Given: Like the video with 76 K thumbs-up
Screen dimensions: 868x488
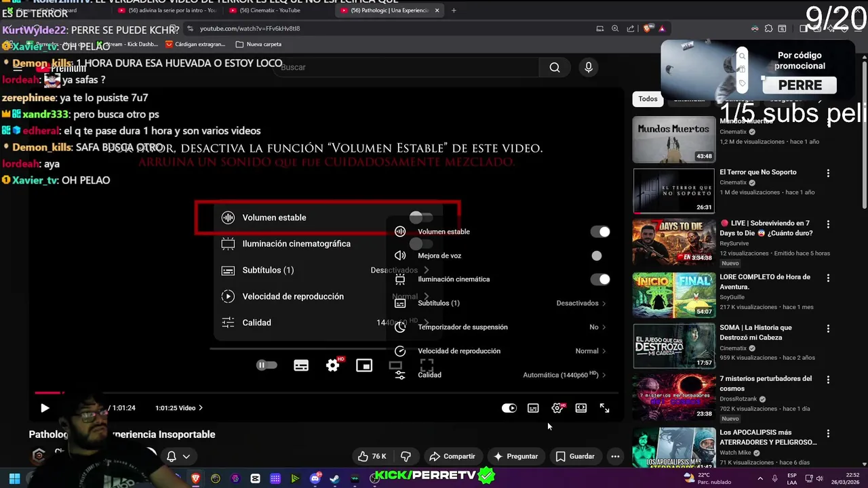Looking at the screenshot, I should (x=372, y=456).
